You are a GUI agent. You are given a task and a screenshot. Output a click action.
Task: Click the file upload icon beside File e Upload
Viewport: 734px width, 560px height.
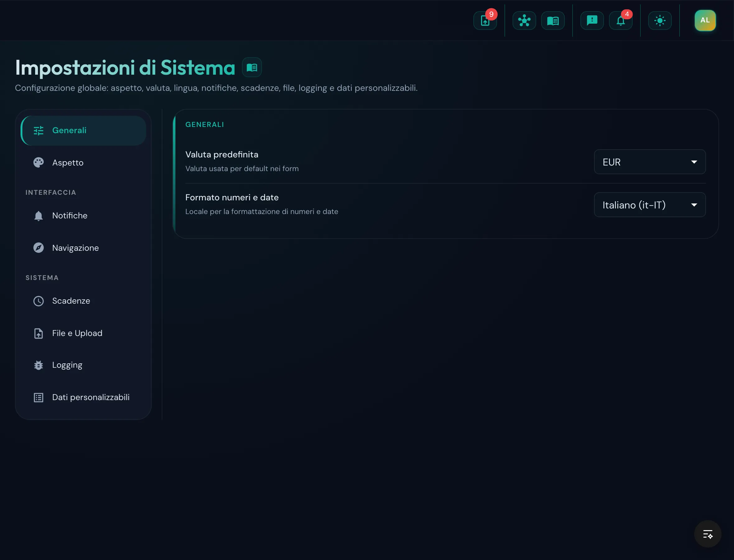click(39, 333)
